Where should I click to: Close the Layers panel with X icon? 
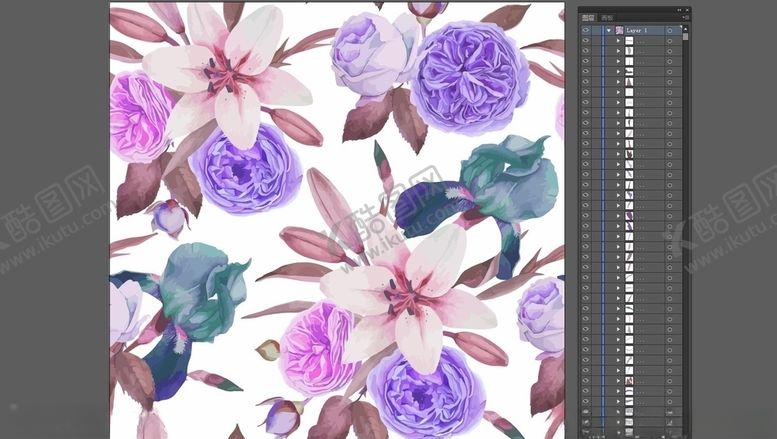click(686, 8)
